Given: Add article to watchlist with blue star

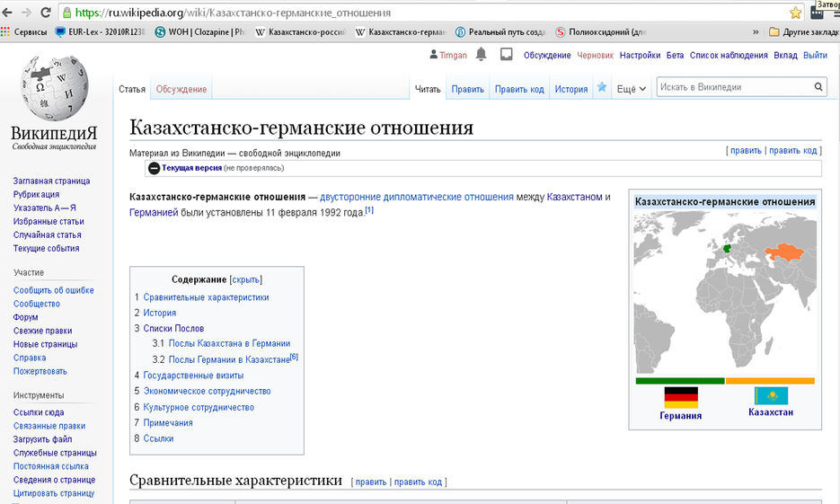Looking at the screenshot, I should [602, 88].
